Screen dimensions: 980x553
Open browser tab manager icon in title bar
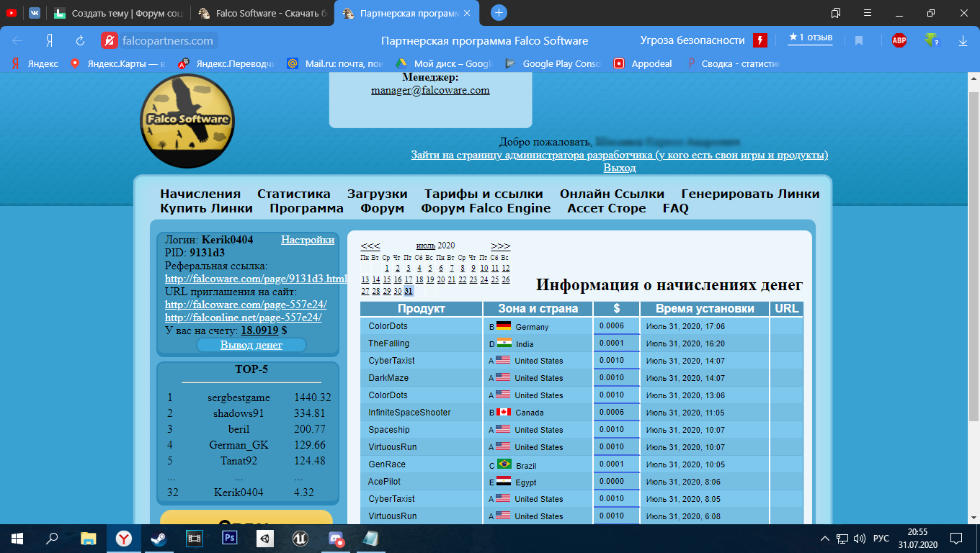(x=836, y=13)
